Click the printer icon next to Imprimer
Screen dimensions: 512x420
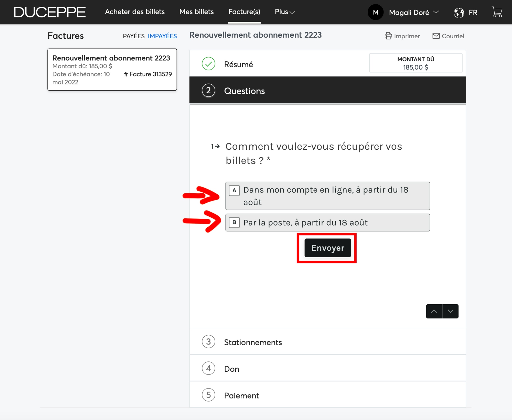pos(388,36)
